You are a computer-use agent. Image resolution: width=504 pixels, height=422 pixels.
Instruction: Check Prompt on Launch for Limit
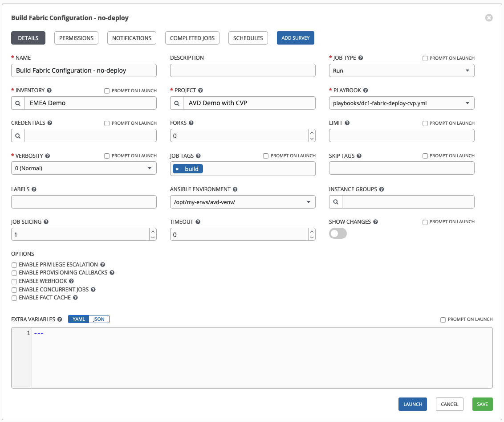[x=425, y=123]
